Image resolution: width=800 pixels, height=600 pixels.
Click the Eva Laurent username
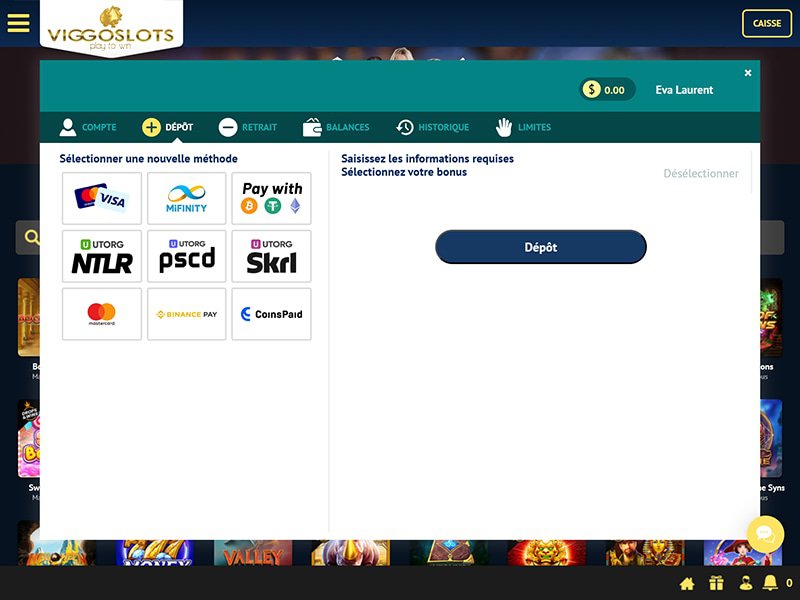pos(684,90)
